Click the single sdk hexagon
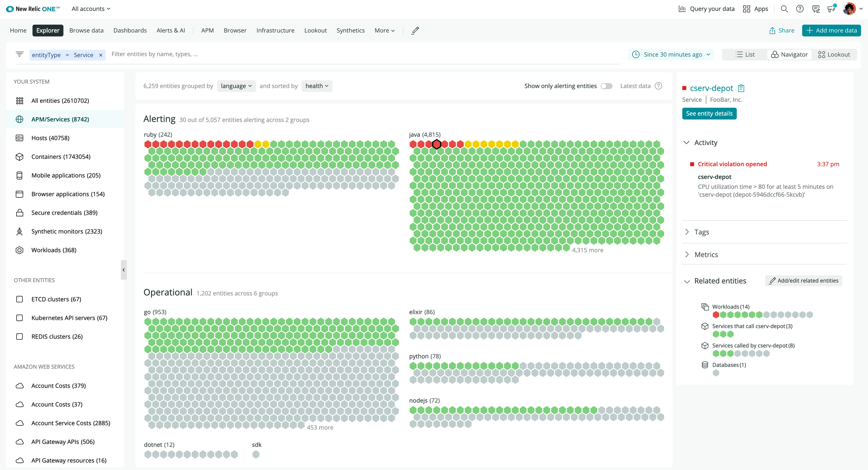The height and width of the screenshot is (470, 868). (x=256, y=454)
